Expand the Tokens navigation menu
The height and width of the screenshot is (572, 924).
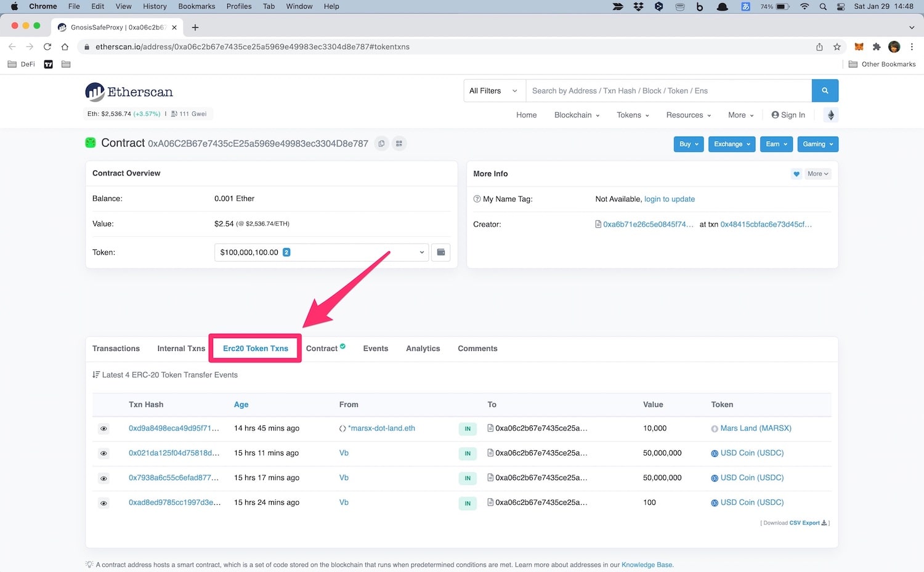click(633, 115)
